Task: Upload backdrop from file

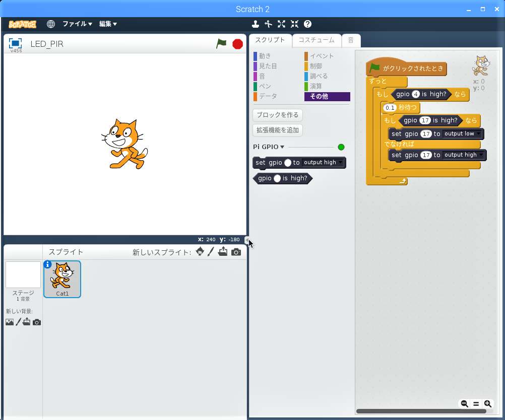Action: 26,321
